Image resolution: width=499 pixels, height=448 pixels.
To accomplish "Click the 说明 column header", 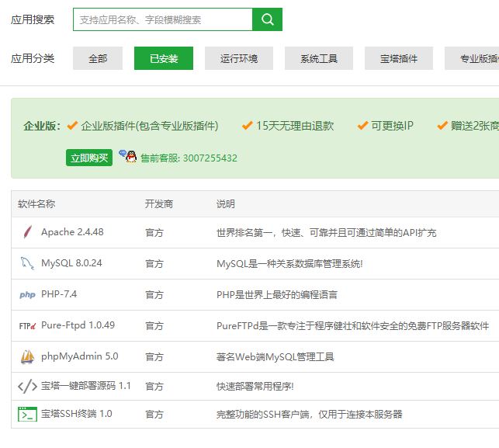I will [225, 203].
